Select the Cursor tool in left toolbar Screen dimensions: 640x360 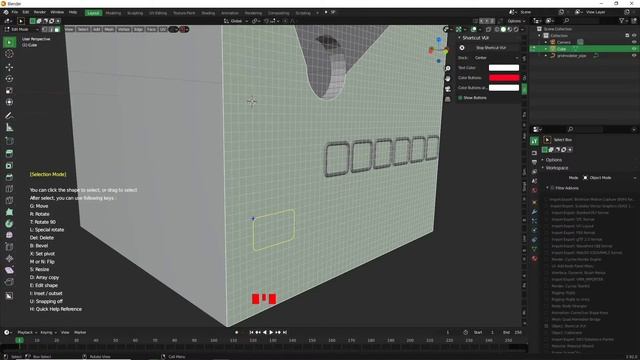9,54
